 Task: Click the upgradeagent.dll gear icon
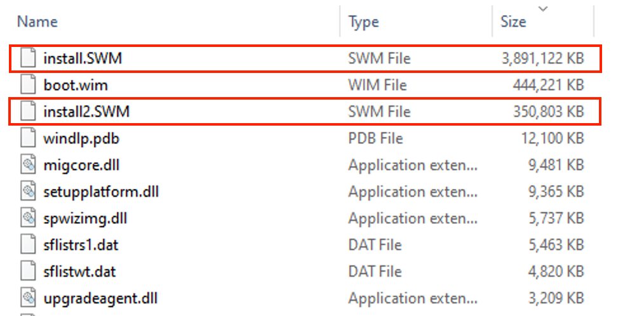27,298
